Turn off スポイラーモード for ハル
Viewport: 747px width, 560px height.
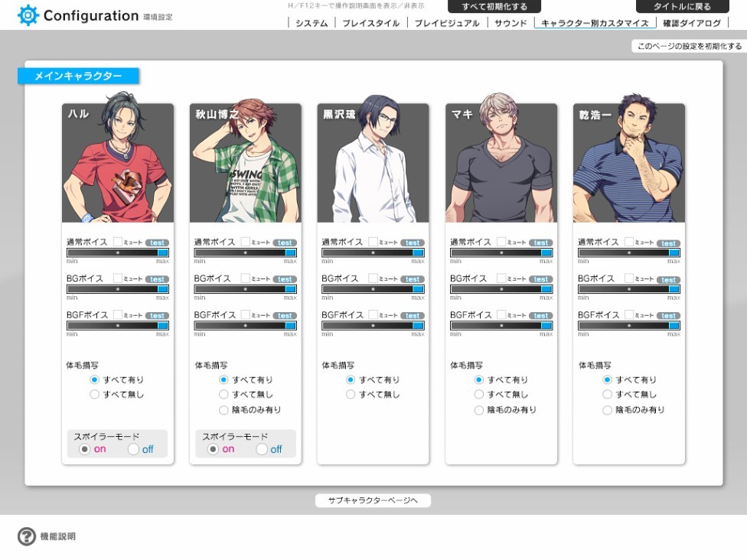tap(134, 449)
